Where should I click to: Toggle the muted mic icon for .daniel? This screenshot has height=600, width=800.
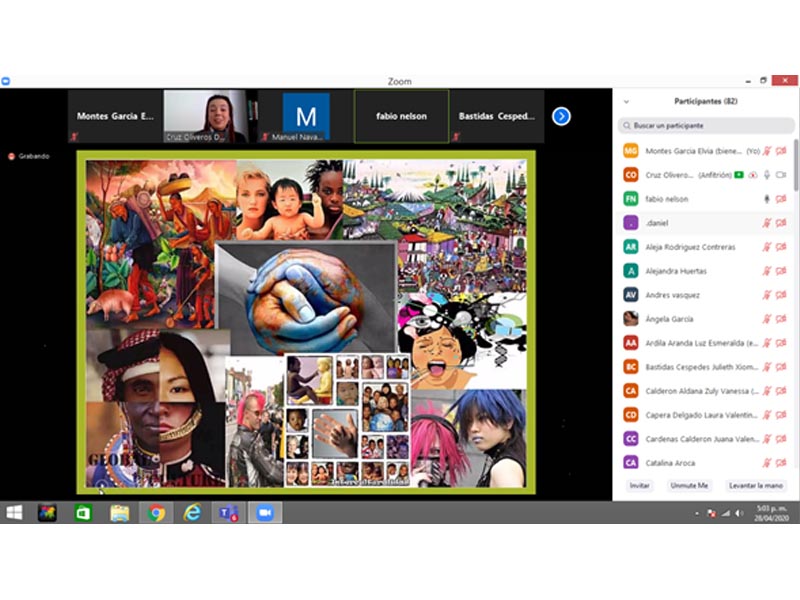[767, 223]
